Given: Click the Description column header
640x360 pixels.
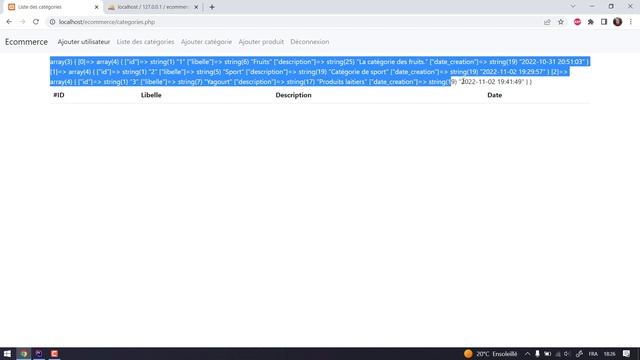Looking at the screenshot, I should coord(293,95).
